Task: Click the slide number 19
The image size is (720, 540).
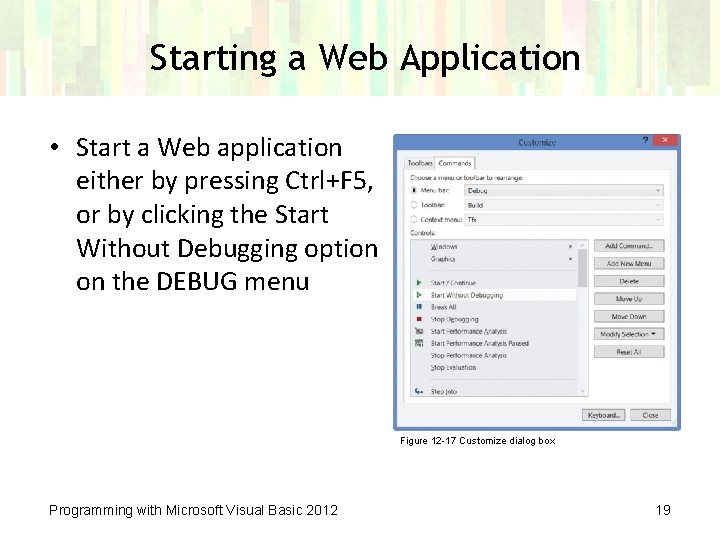Action: pyautogui.click(x=663, y=510)
